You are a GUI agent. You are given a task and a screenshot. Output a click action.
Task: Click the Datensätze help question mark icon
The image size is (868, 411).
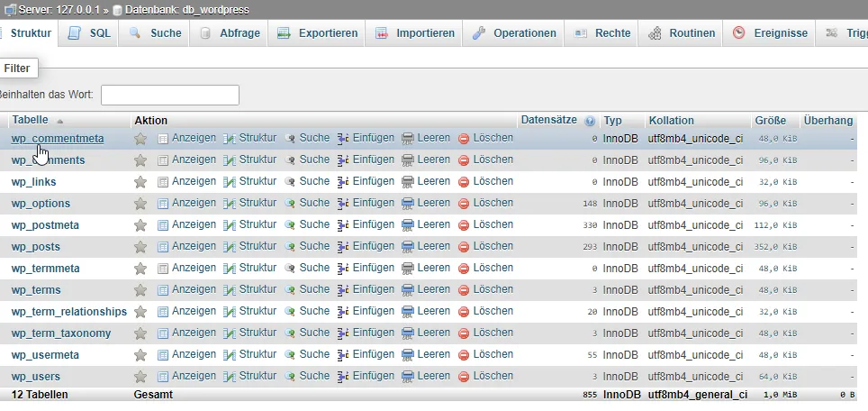pyautogui.click(x=590, y=121)
